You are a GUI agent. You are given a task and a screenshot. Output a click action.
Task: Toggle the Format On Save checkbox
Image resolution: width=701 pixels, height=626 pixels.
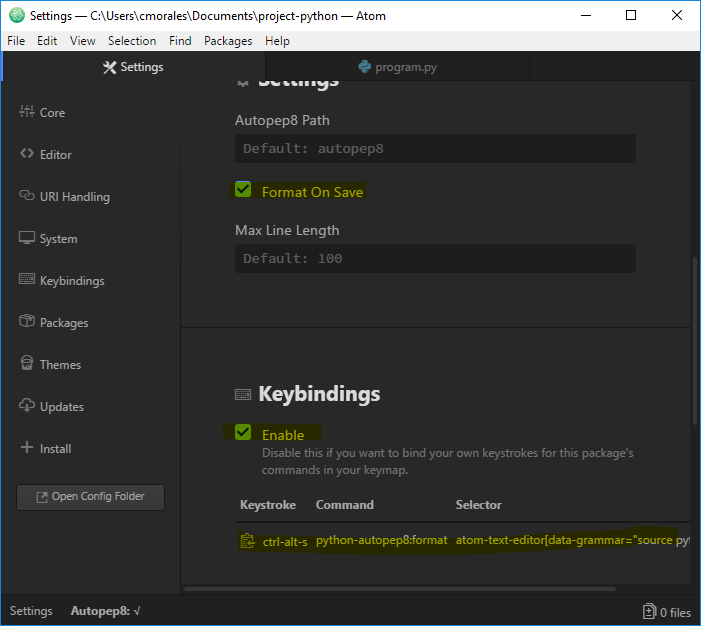click(x=243, y=190)
